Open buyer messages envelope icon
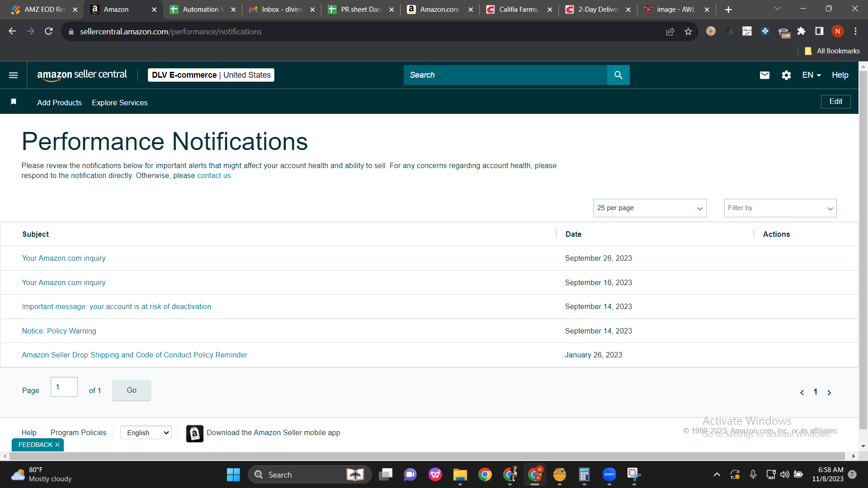This screenshot has height=488, width=868. pos(764,75)
